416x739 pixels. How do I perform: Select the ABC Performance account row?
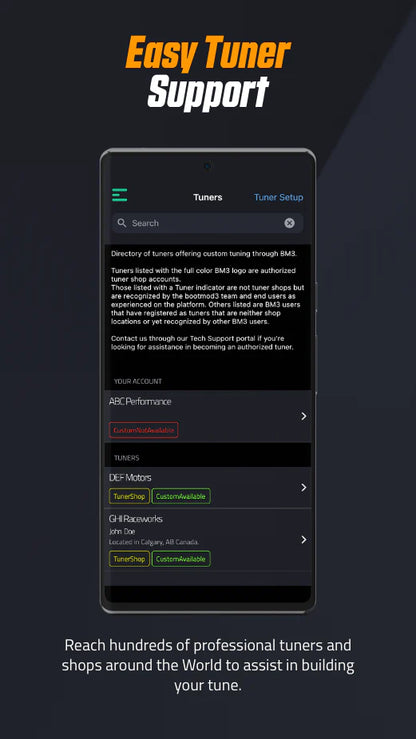click(208, 416)
